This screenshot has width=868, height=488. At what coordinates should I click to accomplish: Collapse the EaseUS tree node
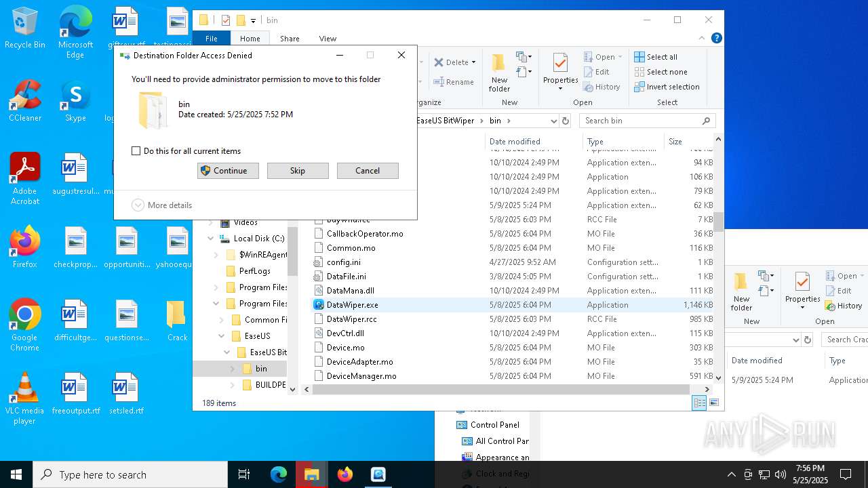221,336
